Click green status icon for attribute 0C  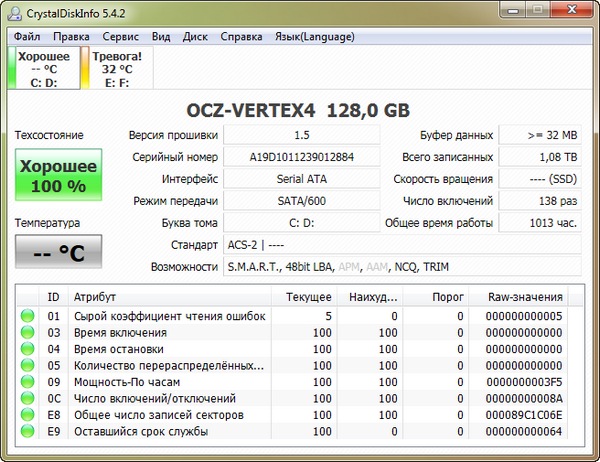[x=27, y=399]
